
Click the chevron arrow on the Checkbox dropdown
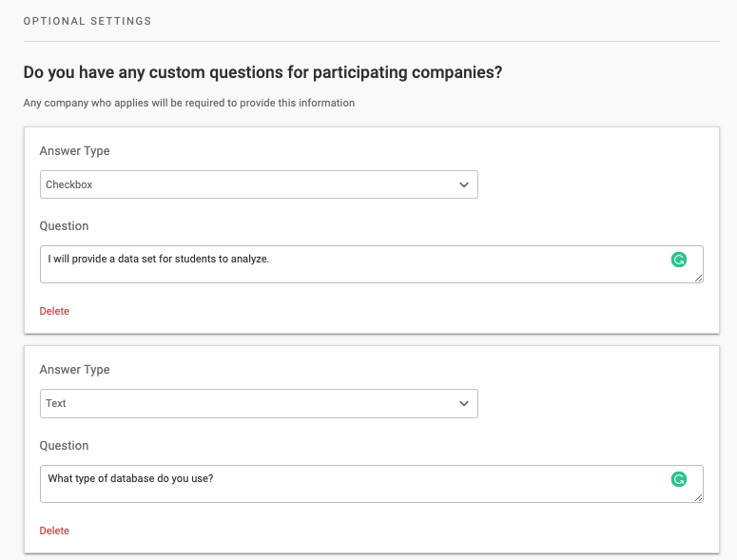pos(464,184)
